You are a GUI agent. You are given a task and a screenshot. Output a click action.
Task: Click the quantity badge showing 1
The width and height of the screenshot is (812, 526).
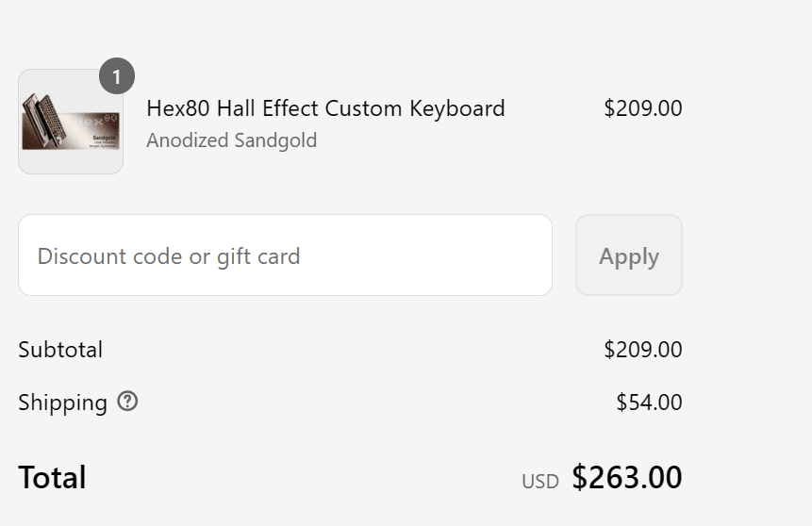tap(117, 76)
